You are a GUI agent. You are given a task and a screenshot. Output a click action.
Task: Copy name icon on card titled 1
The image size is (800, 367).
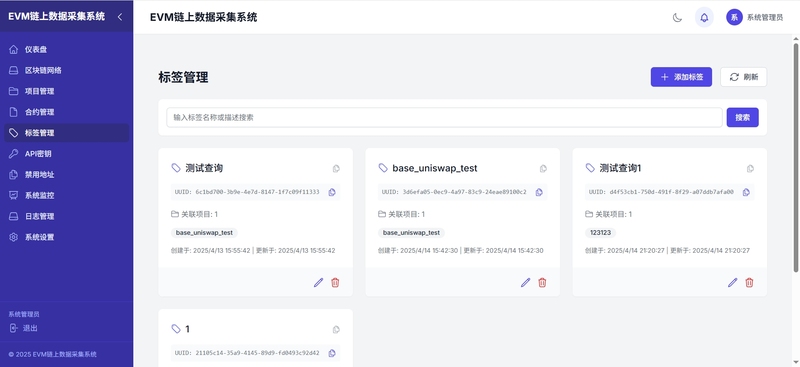click(x=336, y=330)
